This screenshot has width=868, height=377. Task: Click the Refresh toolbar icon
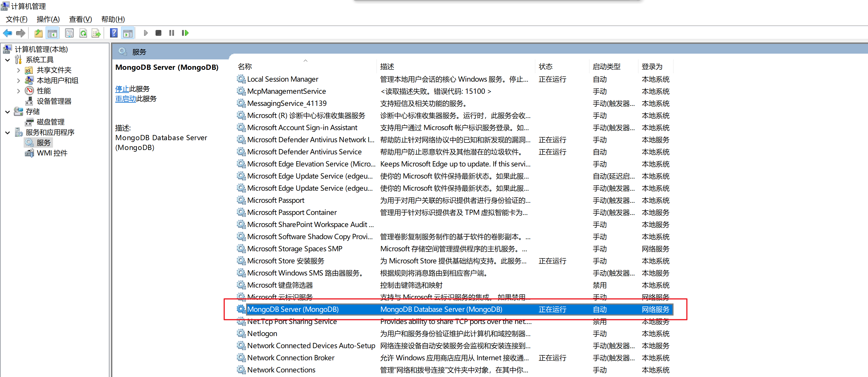[83, 33]
